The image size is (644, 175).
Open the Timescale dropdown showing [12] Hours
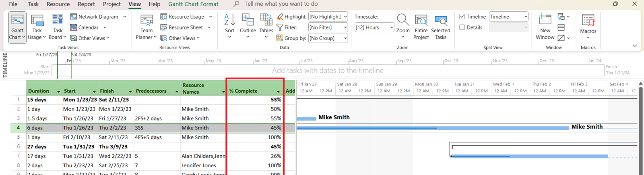point(374,27)
